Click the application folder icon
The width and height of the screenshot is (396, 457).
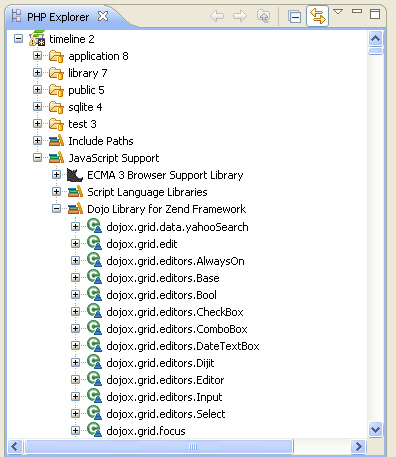(56, 56)
